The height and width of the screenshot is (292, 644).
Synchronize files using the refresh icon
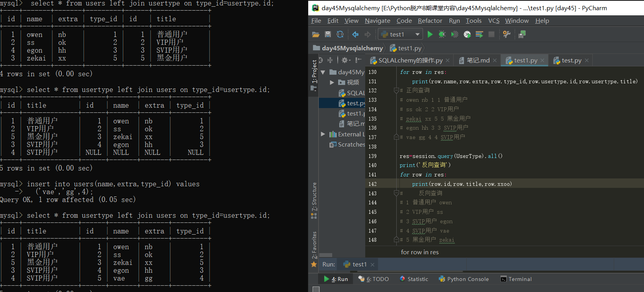click(340, 35)
